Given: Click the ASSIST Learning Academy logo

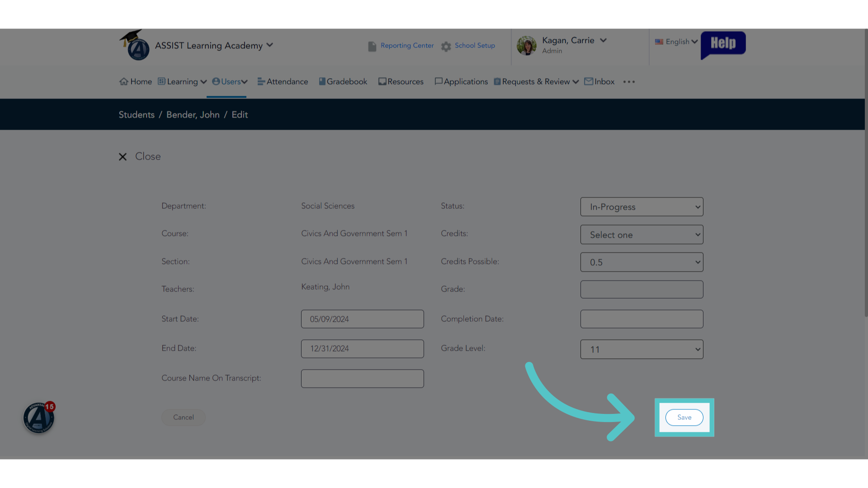Looking at the screenshot, I should click(x=135, y=45).
